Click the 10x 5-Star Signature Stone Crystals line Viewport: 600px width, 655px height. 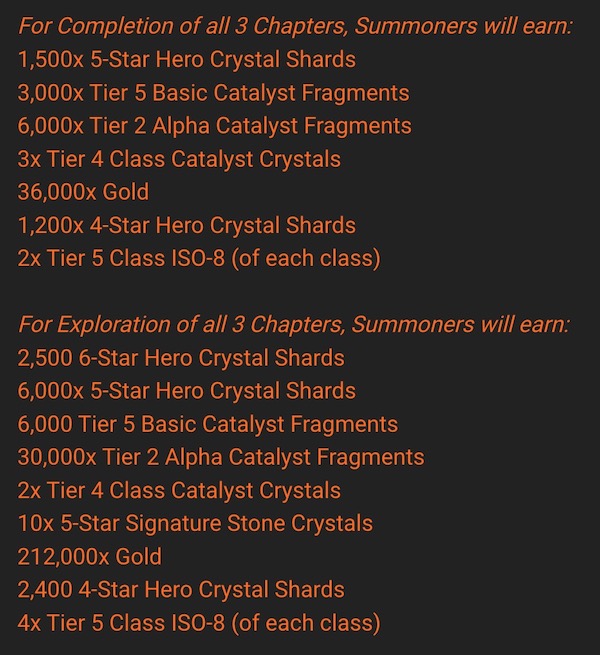point(195,523)
